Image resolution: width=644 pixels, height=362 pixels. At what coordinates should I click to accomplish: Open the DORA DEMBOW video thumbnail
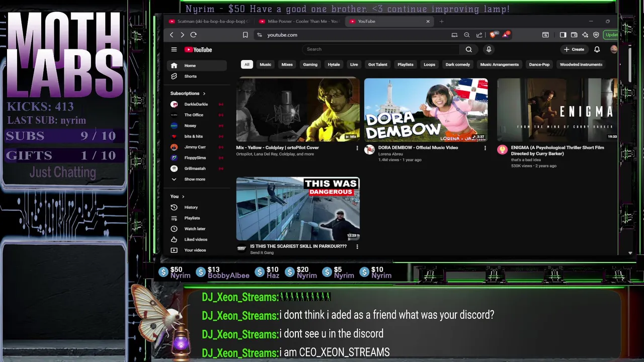point(426,110)
